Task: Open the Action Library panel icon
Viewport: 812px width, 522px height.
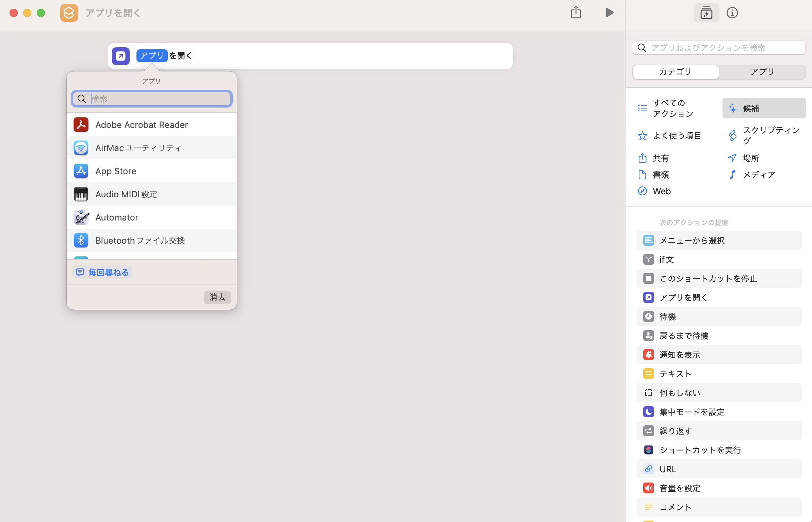Action: click(x=706, y=13)
